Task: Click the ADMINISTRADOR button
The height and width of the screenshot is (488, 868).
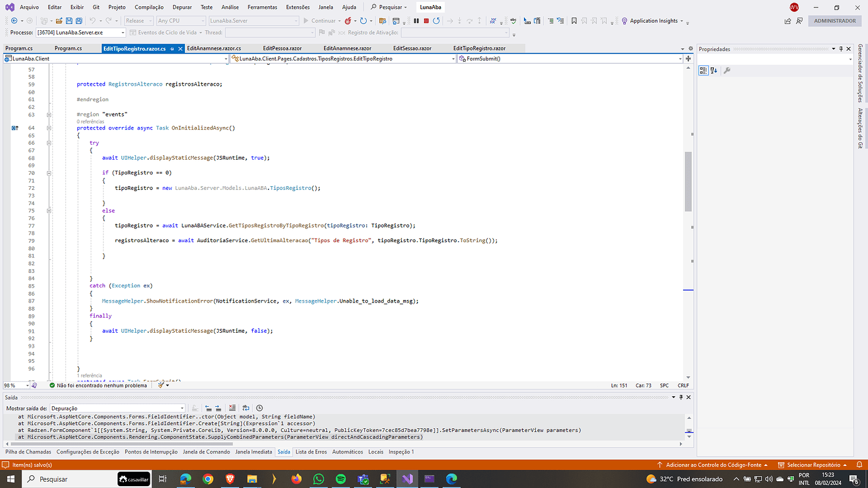Action: coord(835,21)
